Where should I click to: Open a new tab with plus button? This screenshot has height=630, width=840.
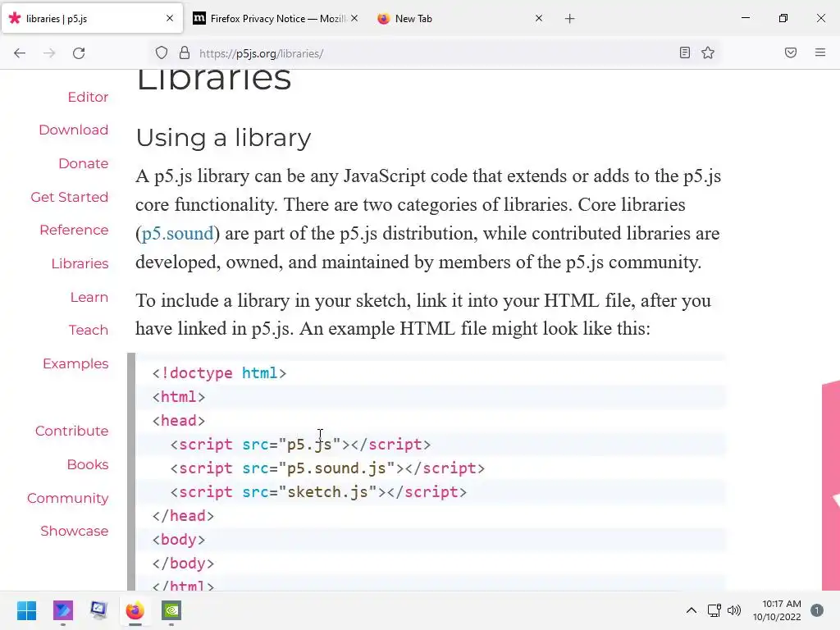569,19
